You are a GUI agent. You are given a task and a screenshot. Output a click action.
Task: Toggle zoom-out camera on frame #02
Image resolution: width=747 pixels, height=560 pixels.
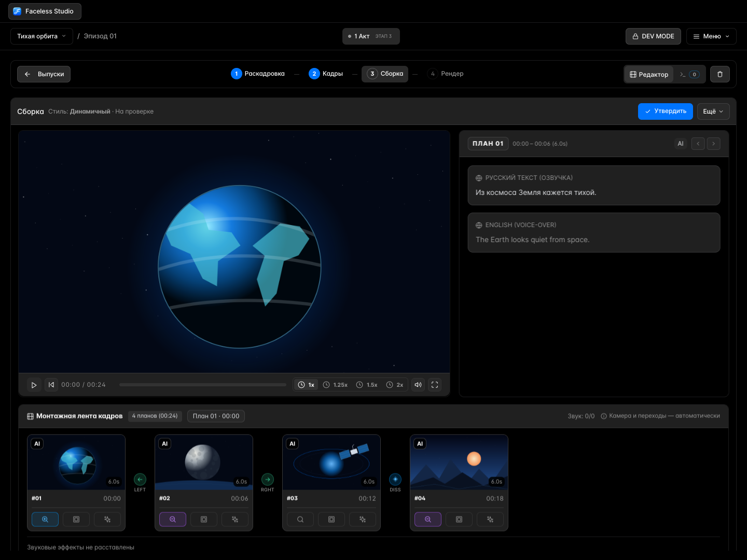pyautogui.click(x=173, y=519)
